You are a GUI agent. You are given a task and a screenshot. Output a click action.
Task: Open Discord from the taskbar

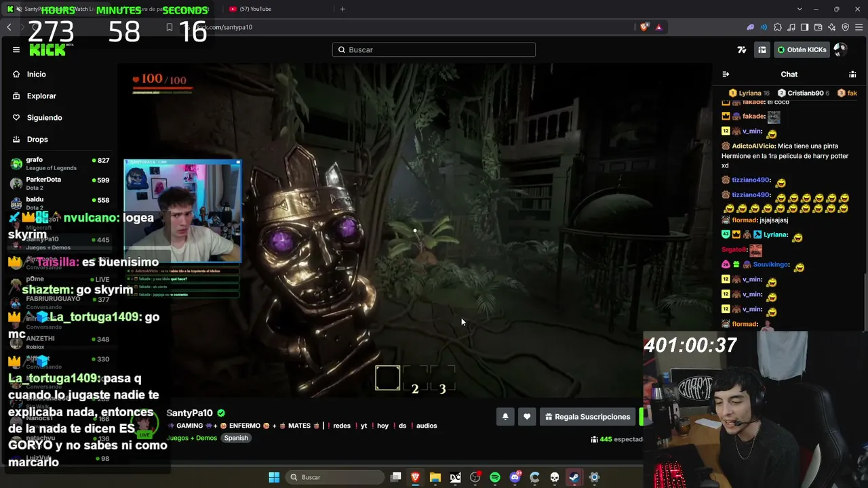pos(515,477)
